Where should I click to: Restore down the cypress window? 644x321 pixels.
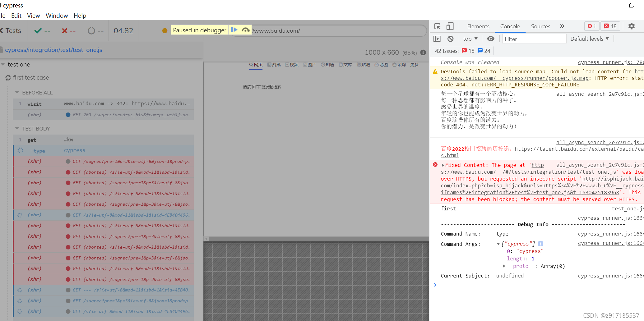[x=631, y=5]
